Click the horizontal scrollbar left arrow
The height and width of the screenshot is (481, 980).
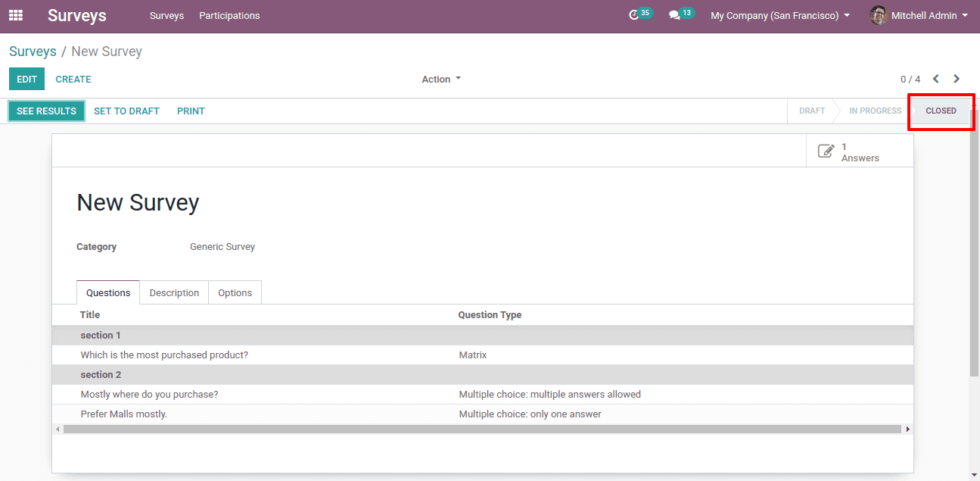coord(58,429)
